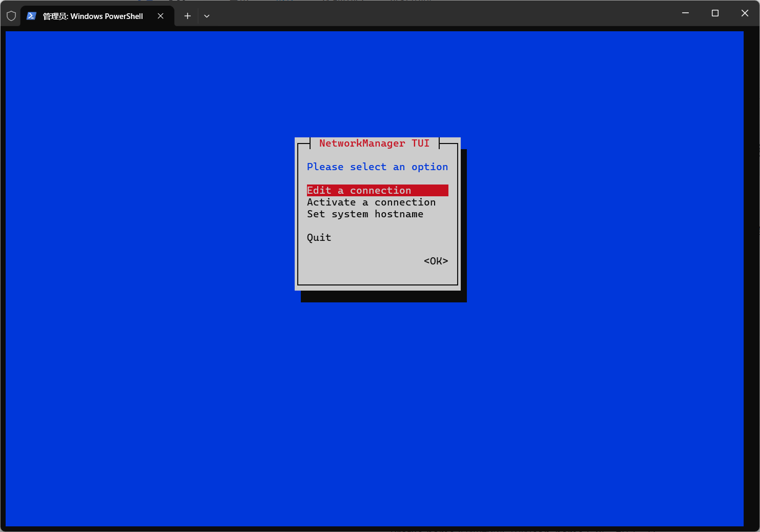Click the blue PowerShell logo on the tab
The width and height of the screenshot is (760, 532).
31,16
